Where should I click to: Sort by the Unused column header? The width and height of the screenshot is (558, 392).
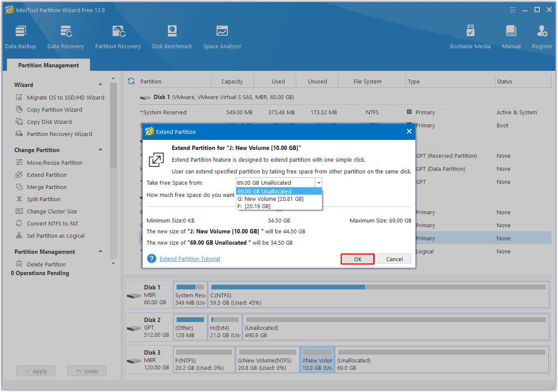[317, 81]
